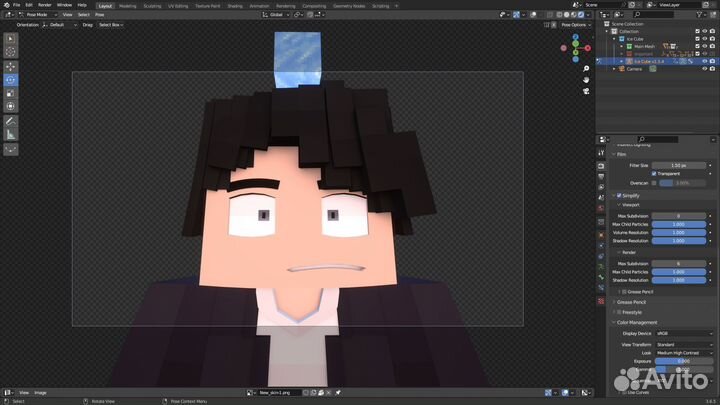Adjust viewport Max Child Particles slider
The image size is (720, 405).
[x=679, y=225]
